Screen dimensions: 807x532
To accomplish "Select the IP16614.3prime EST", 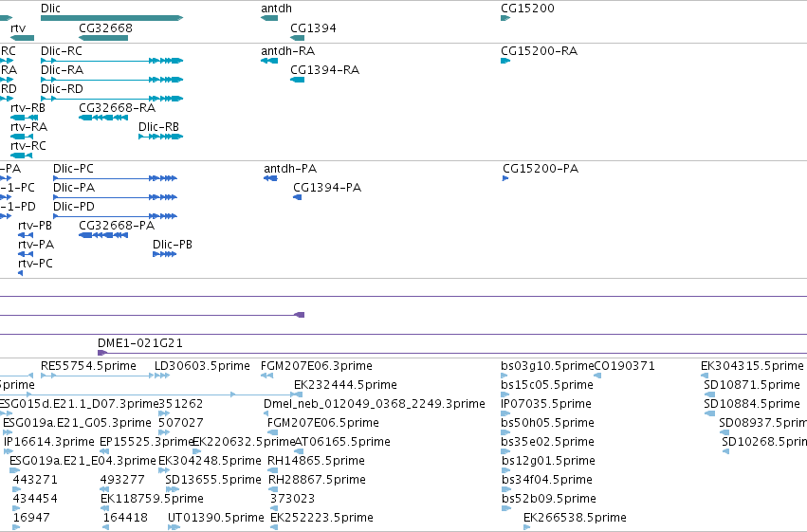I will pyautogui.click(x=9, y=451).
